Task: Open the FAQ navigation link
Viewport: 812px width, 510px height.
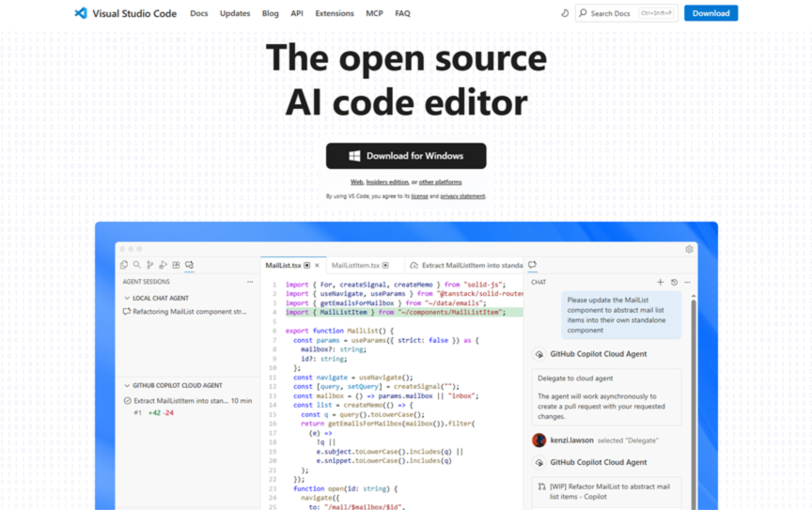Action: 402,13
